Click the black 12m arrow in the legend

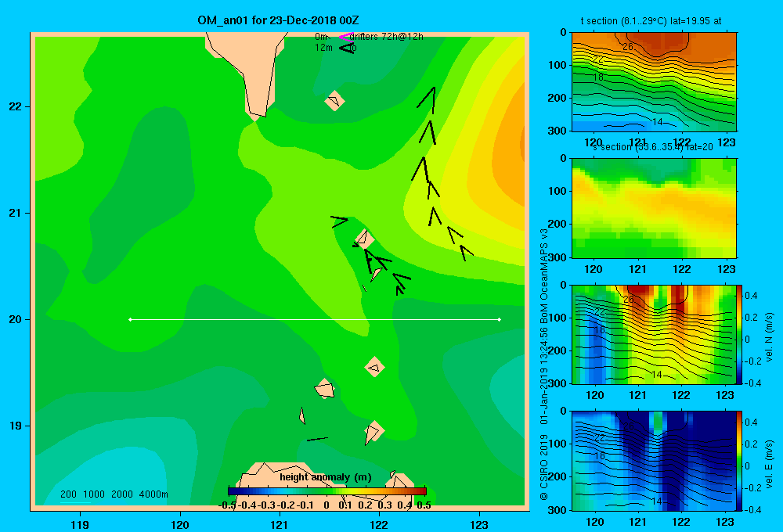click(346, 48)
